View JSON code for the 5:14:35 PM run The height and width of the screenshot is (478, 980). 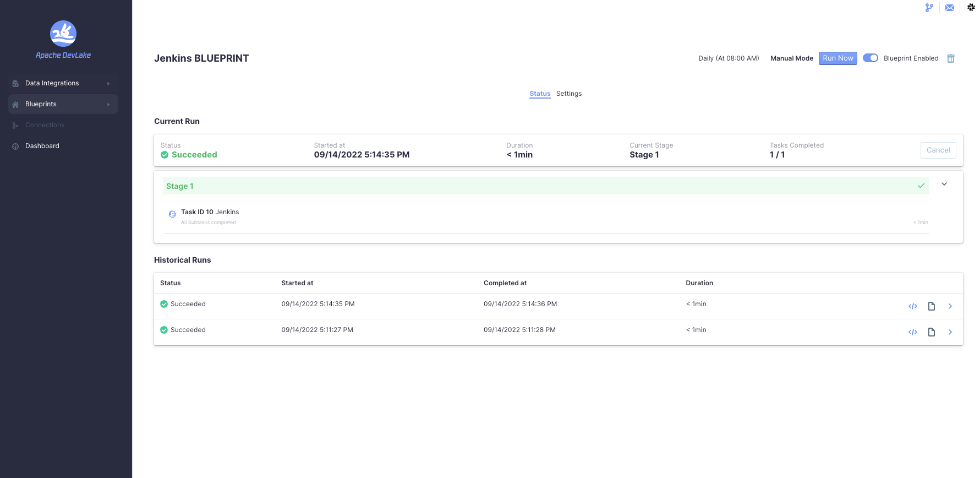tap(913, 306)
